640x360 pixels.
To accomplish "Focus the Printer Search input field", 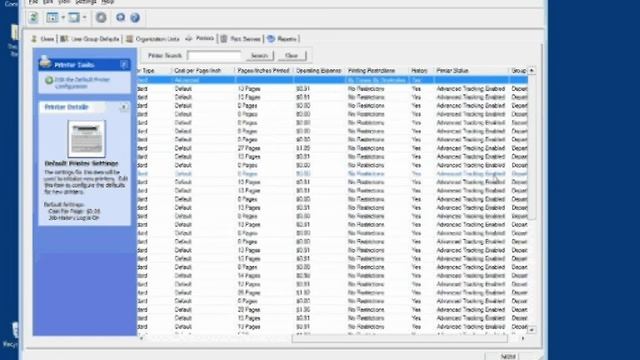I will coord(214,55).
